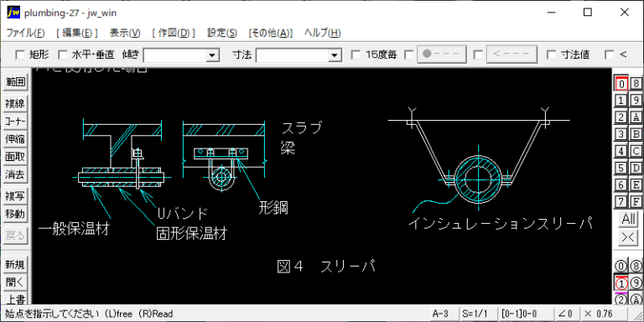The width and height of the screenshot is (644, 322).
Task: Select layer E square button
Action: (x=636, y=184)
